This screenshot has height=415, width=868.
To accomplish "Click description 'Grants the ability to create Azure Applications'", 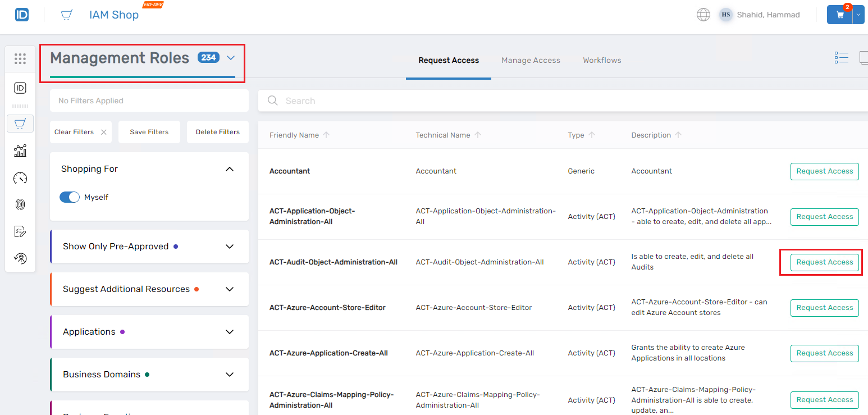I will point(688,353).
